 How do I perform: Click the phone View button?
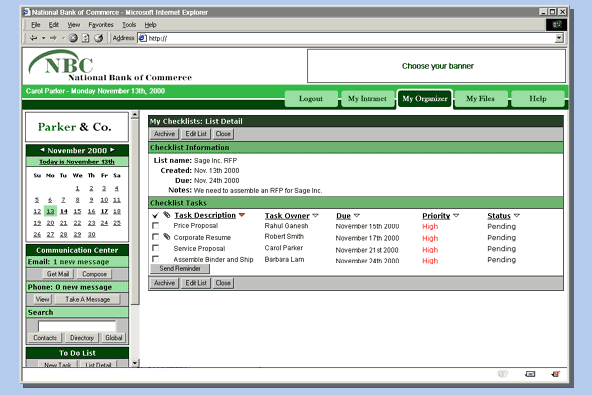pyautogui.click(x=42, y=299)
